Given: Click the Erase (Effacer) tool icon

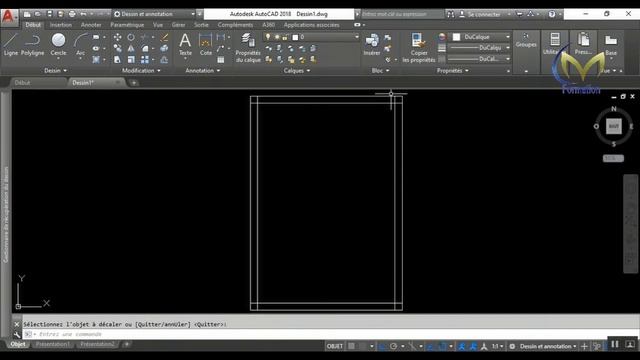Looking at the screenshot, I should (x=164, y=37).
